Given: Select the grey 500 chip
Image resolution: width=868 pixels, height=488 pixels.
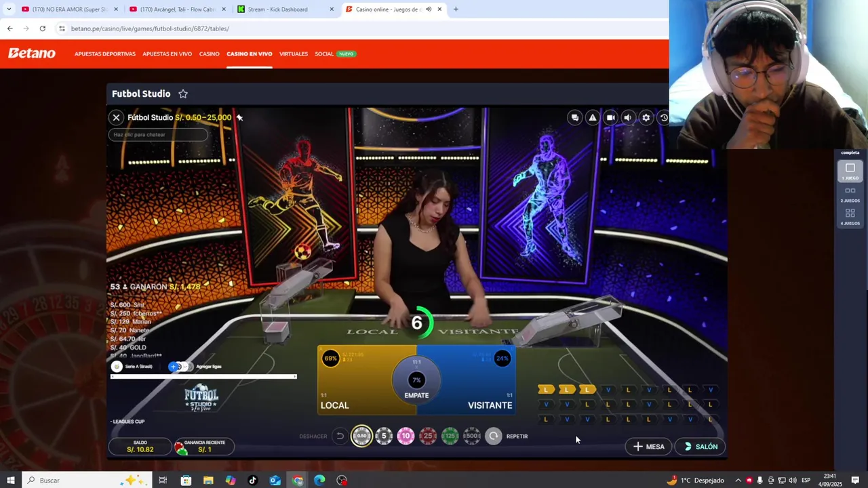Looking at the screenshot, I should pyautogui.click(x=472, y=436).
